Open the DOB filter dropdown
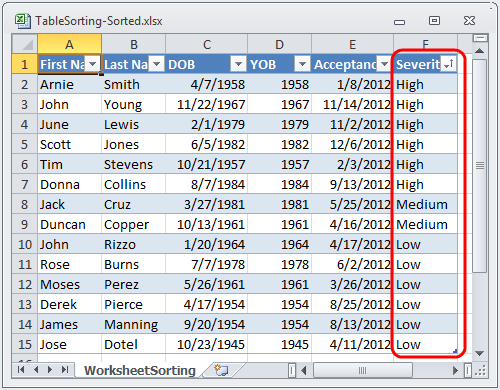500x390 pixels. click(238, 63)
